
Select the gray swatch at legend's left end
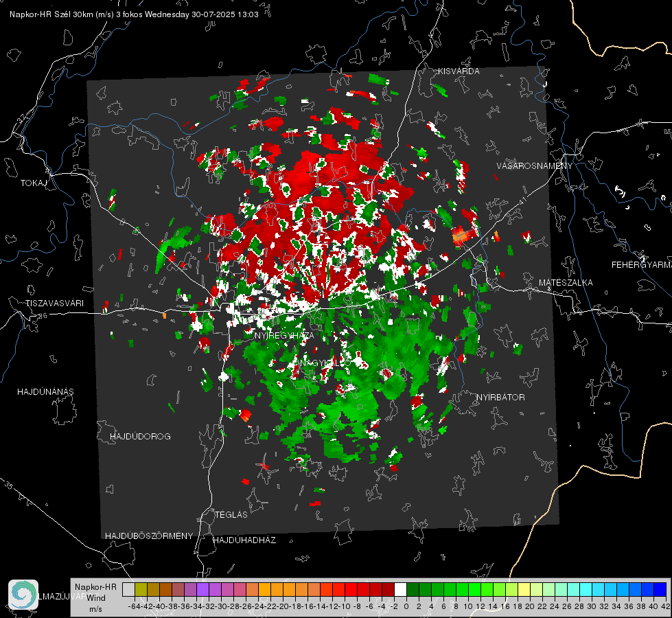pyautogui.click(x=128, y=589)
